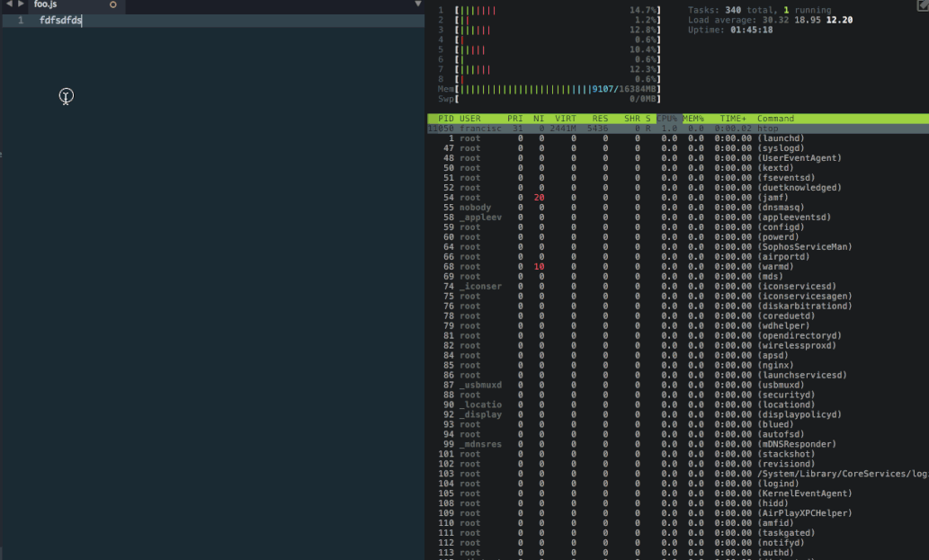Select the (stackshot) process row
This screenshot has height=560, width=929.
pos(678,454)
